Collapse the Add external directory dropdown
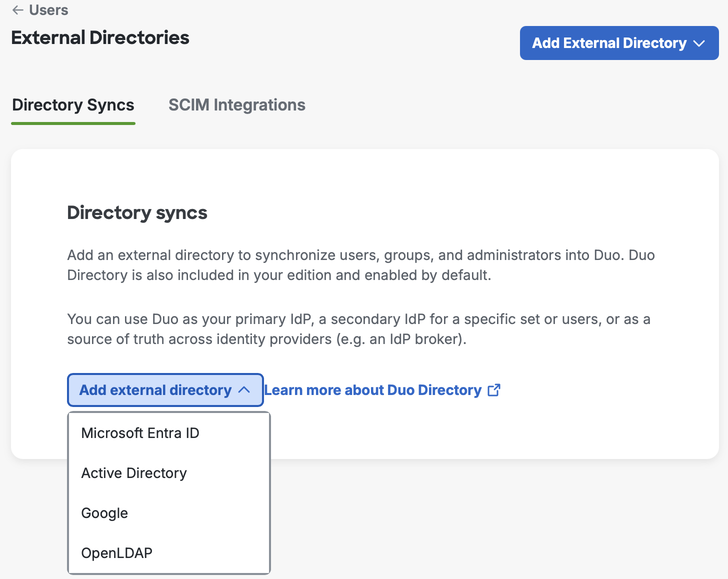The height and width of the screenshot is (579, 728). click(x=165, y=390)
